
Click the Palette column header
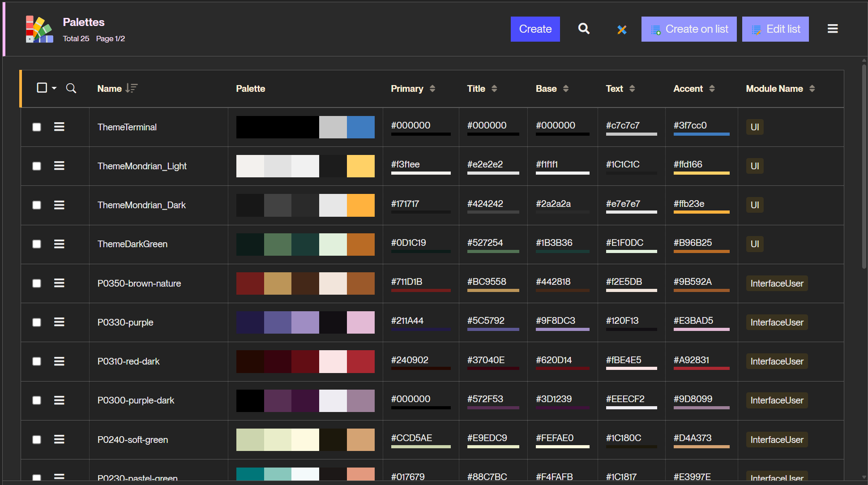click(251, 89)
